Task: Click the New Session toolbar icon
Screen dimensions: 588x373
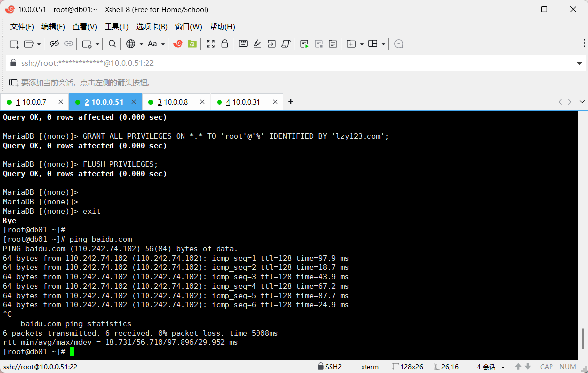Action: pyautogui.click(x=14, y=44)
